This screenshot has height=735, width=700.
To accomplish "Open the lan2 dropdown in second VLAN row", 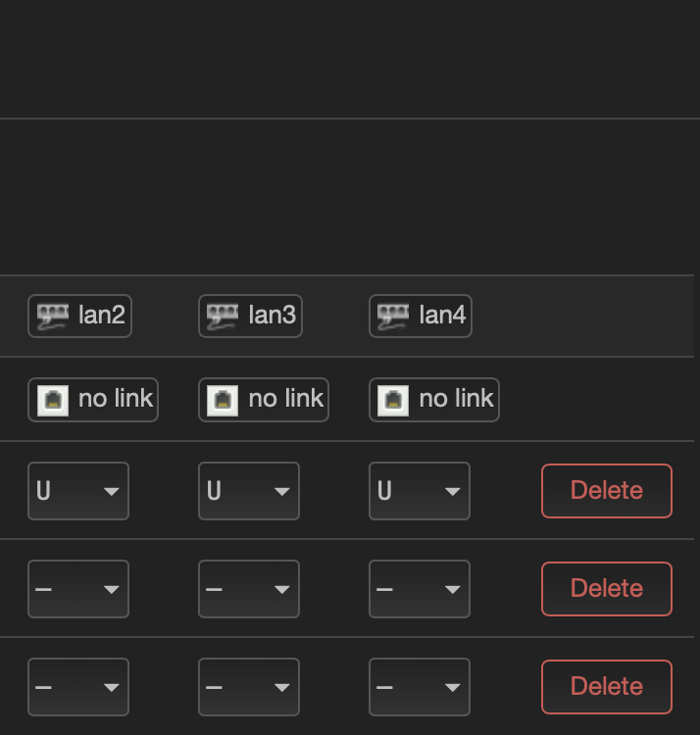I will tap(78, 589).
